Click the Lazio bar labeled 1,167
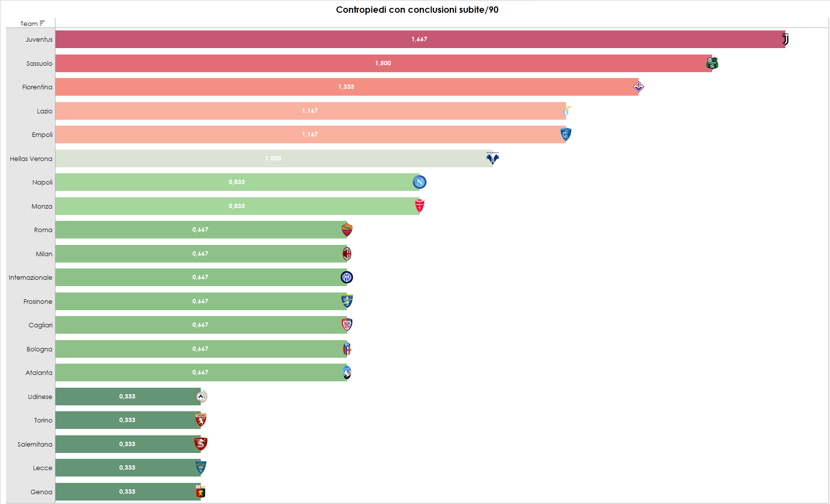Screen dimensions: 830x504 310,111
